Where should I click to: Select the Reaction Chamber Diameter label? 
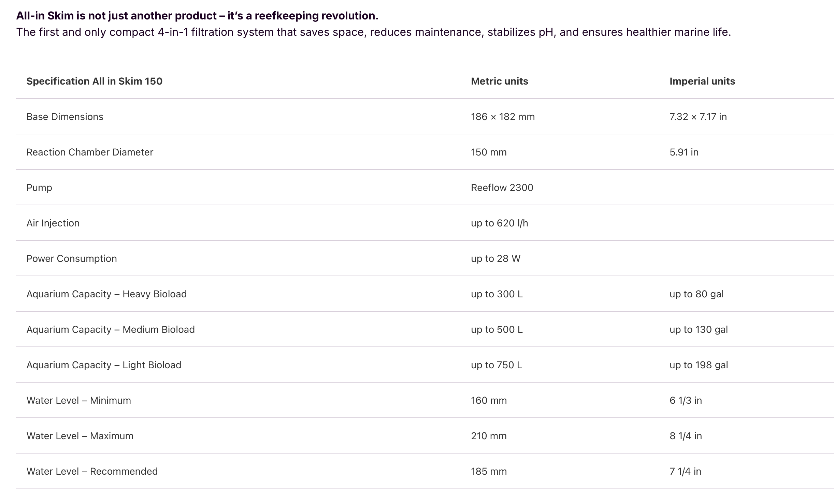click(x=90, y=152)
